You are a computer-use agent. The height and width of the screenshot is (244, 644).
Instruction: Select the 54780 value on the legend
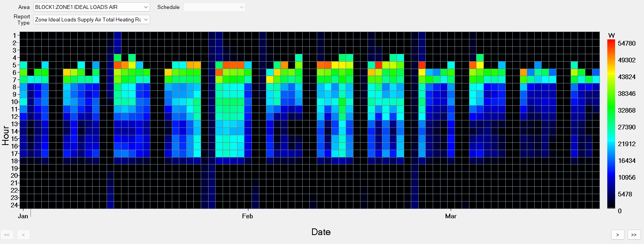(626, 43)
